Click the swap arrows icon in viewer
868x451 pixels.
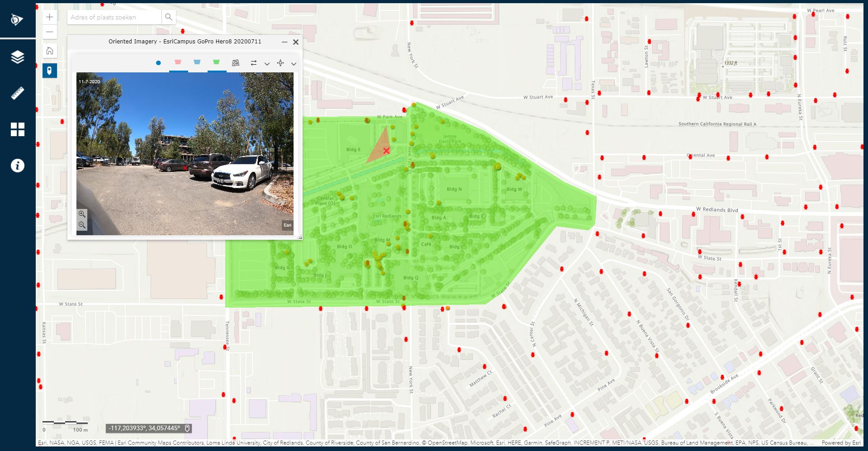click(x=254, y=63)
